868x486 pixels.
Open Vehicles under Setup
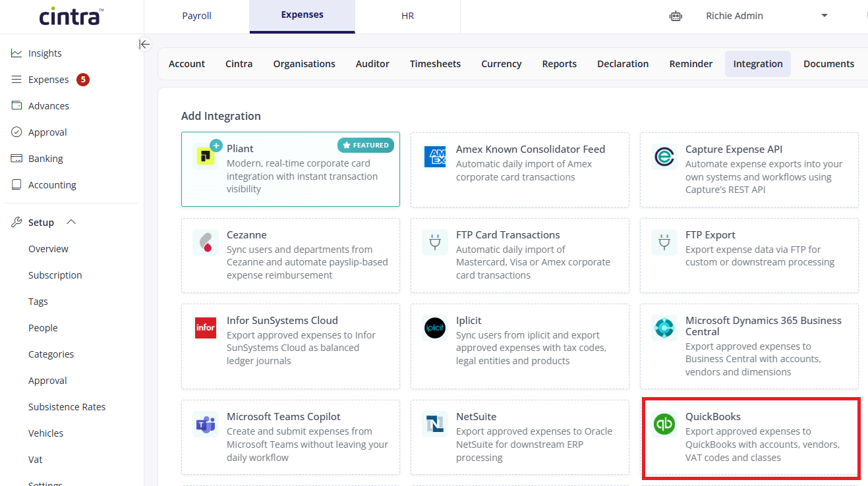(45, 433)
